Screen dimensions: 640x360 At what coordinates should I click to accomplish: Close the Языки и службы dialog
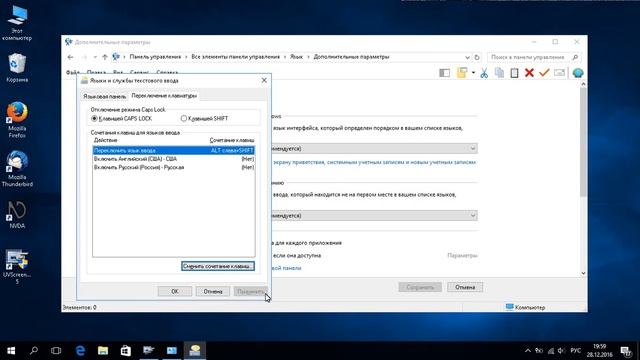pyautogui.click(x=264, y=80)
